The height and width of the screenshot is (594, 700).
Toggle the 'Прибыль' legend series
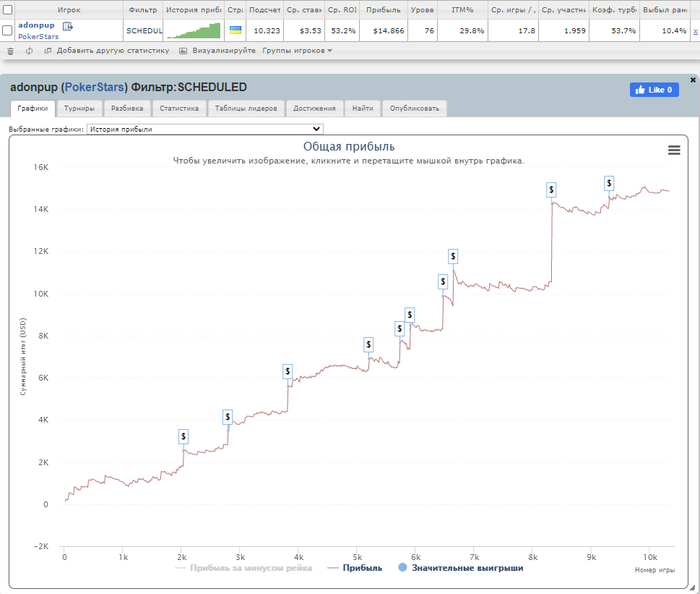click(x=355, y=568)
